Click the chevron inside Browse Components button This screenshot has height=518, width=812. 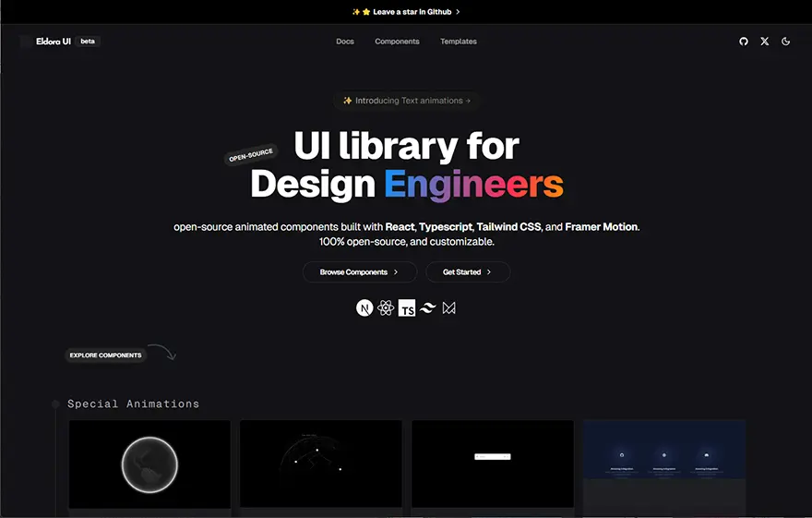pos(396,272)
